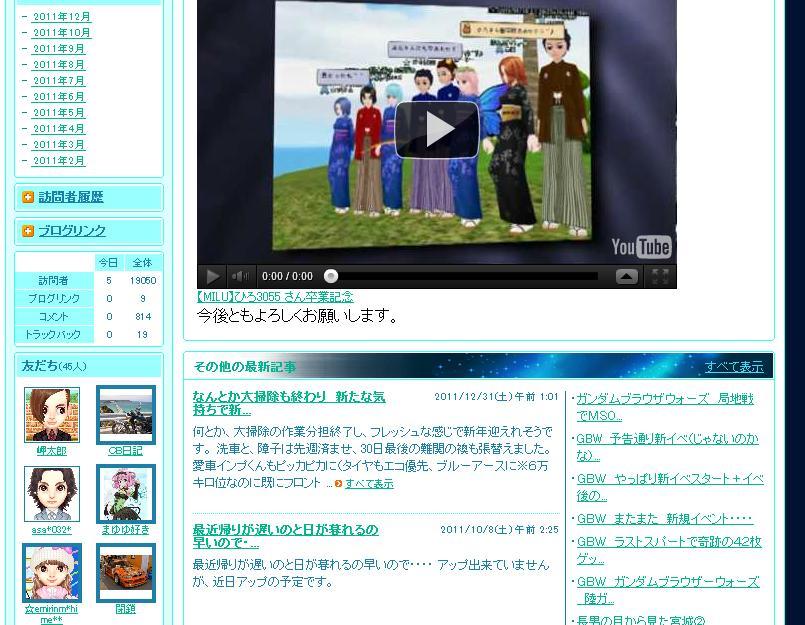Click the small play button in video control bar
This screenshot has height=625, width=805.
click(x=213, y=276)
